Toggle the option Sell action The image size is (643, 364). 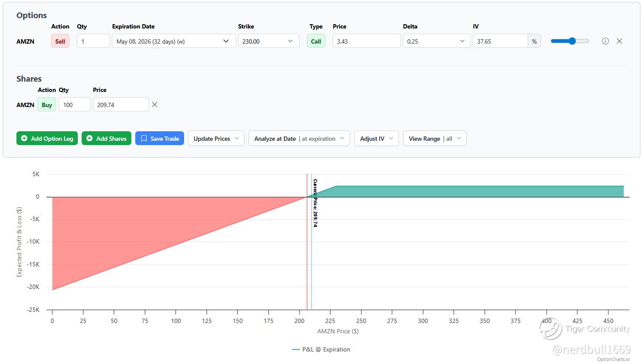(x=60, y=41)
